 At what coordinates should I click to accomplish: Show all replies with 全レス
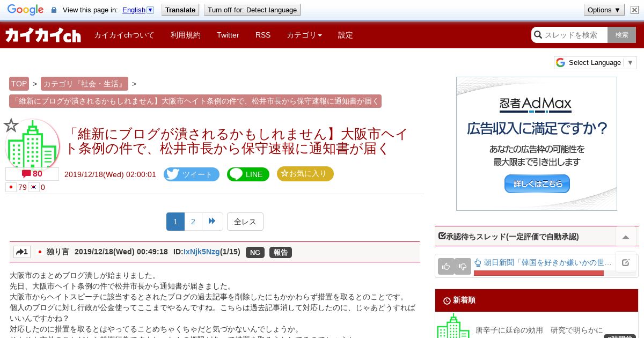pyautogui.click(x=245, y=222)
